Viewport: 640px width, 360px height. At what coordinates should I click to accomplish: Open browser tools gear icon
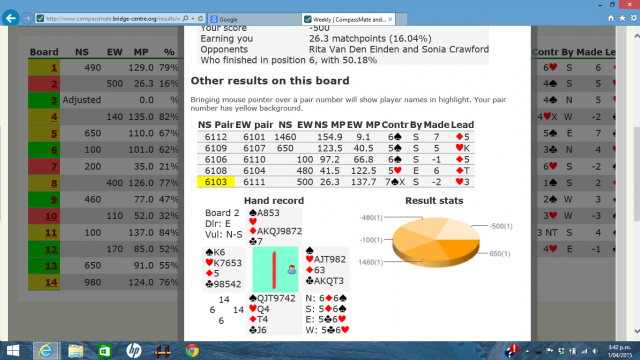coord(633,18)
